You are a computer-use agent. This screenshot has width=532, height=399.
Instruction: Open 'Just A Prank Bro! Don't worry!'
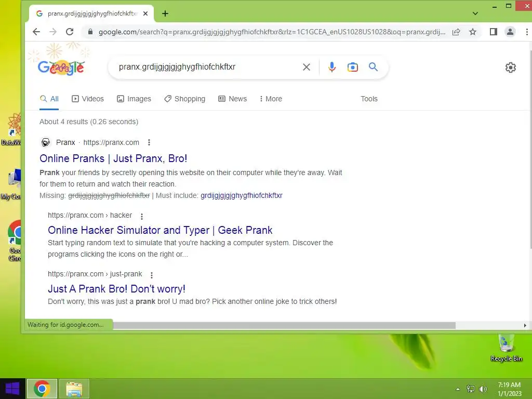coord(117,289)
